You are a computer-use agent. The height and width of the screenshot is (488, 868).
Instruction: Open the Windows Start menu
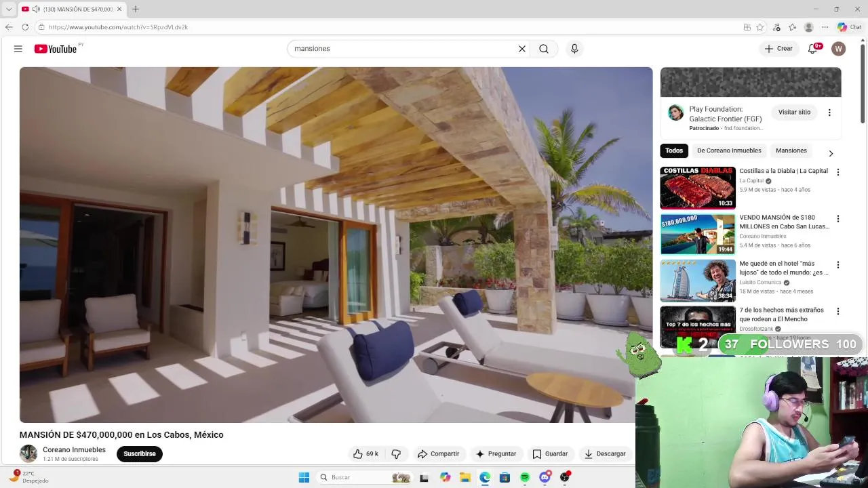pyautogui.click(x=304, y=478)
